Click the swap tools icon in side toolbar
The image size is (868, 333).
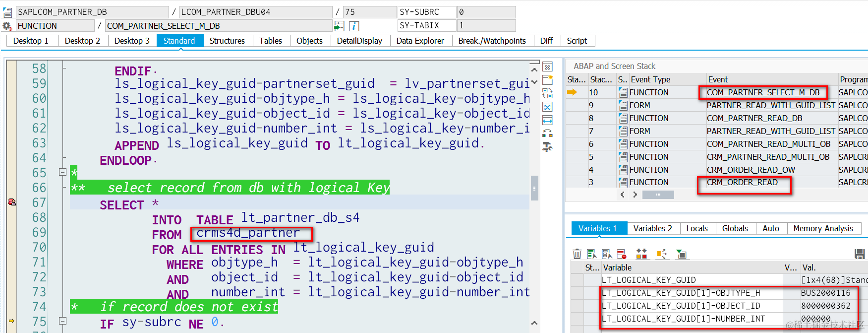click(547, 133)
